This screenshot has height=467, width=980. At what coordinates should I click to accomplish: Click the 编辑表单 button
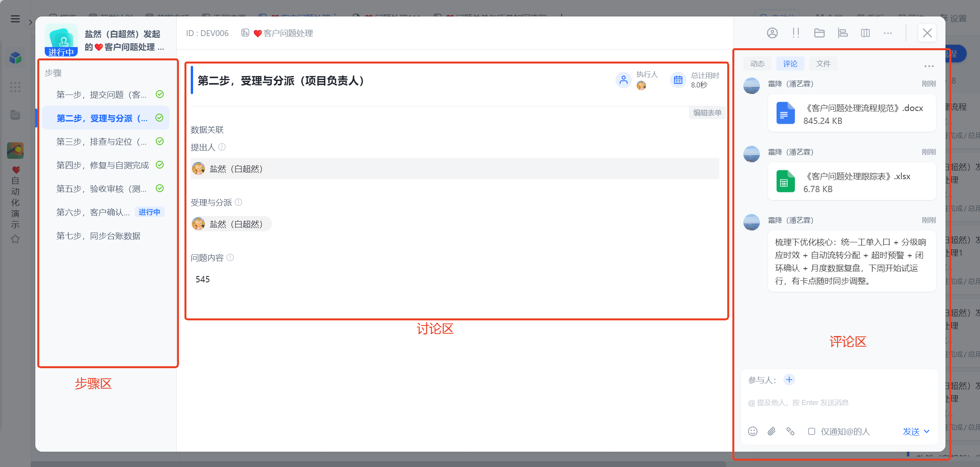(x=707, y=113)
